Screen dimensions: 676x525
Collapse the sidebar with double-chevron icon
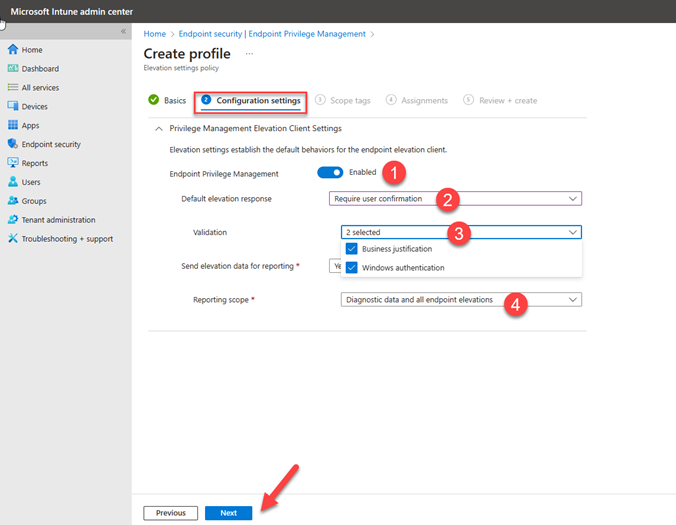[123, 31]
